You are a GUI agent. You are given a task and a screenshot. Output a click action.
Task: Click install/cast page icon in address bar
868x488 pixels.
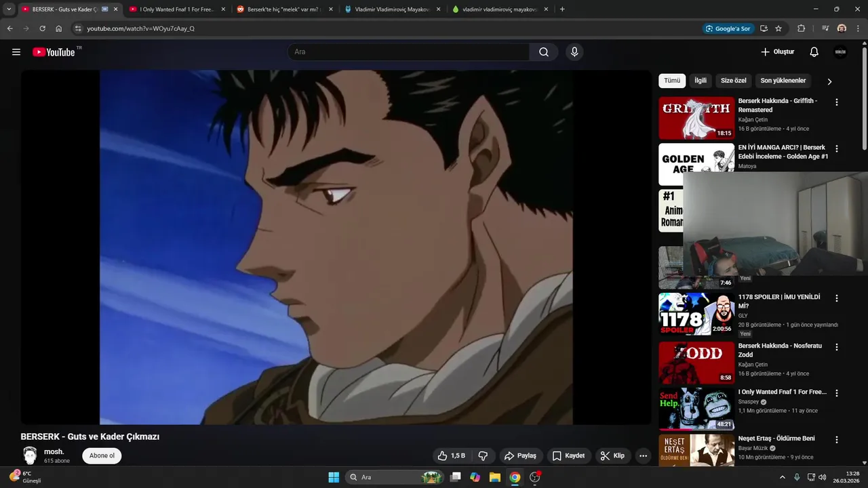coord(764,28)
